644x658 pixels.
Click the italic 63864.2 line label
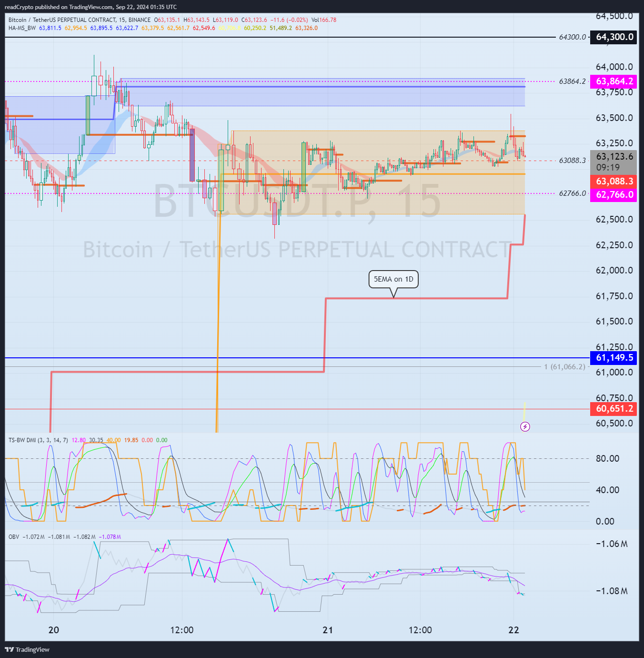click(573, 81)
